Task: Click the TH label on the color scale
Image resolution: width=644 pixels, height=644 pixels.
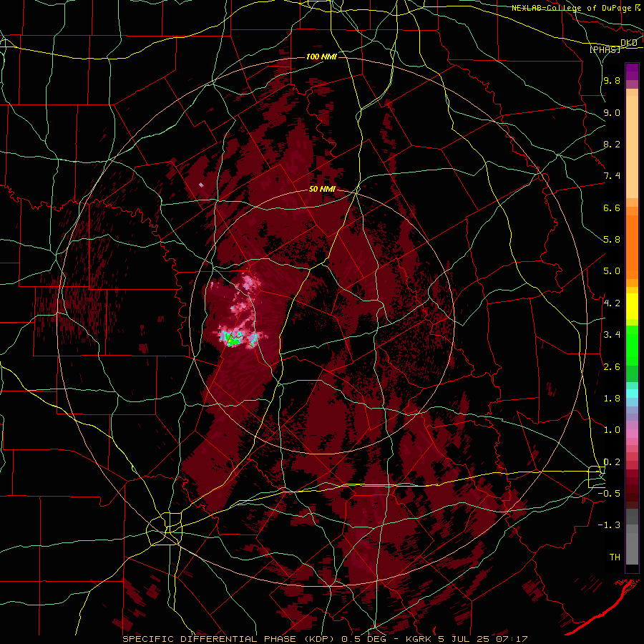Action: (615, 557)
